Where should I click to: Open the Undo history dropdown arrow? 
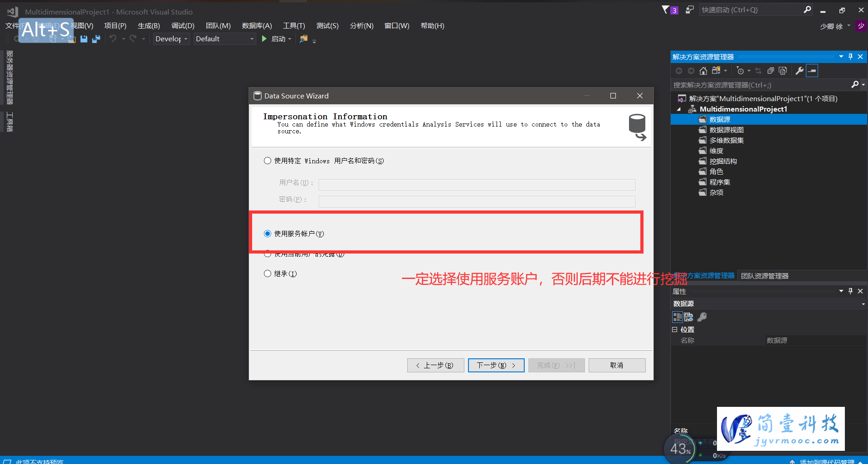click(x=123, y=39)
